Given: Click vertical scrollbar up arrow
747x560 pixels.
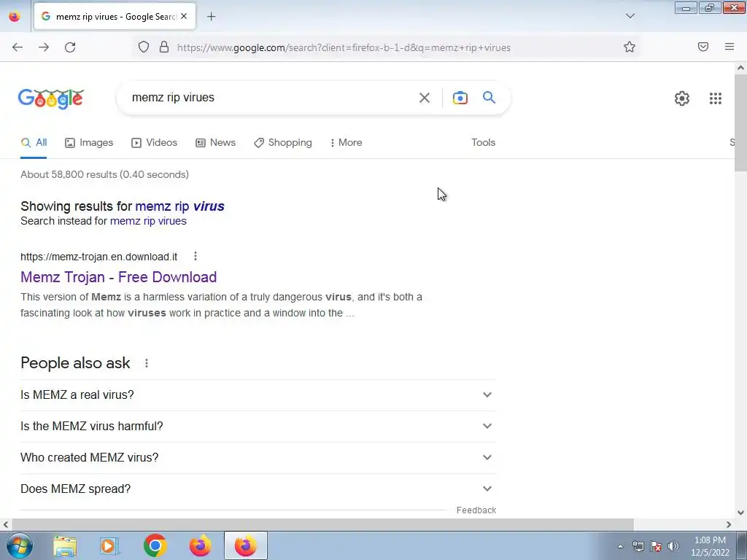Looking at the screenshot, I should click(741, 68).
